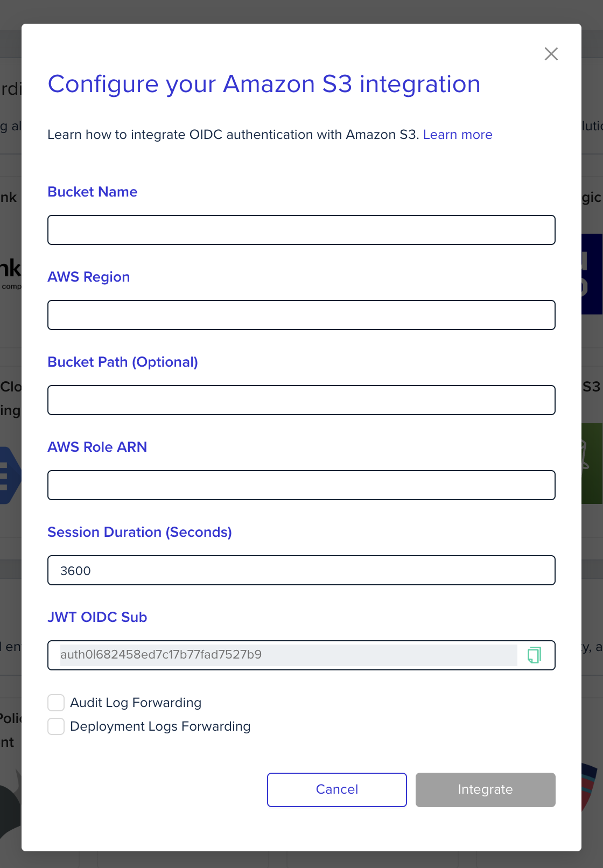Click the green S3 tile at right edge
Viewport: 603px width, 868px height.
point(592,463)
